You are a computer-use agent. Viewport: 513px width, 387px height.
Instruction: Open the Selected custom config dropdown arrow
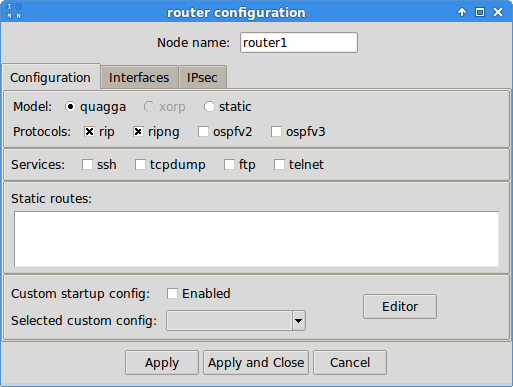(299, 321)
